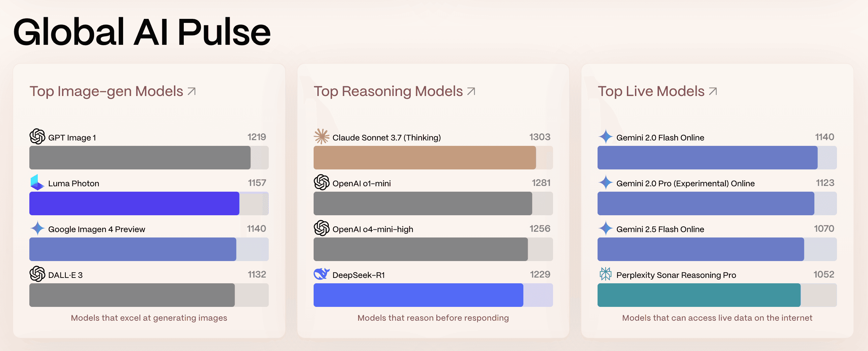
Task: Click the OpenAI logo beside GPT Image 1
Action: point(38,137)
